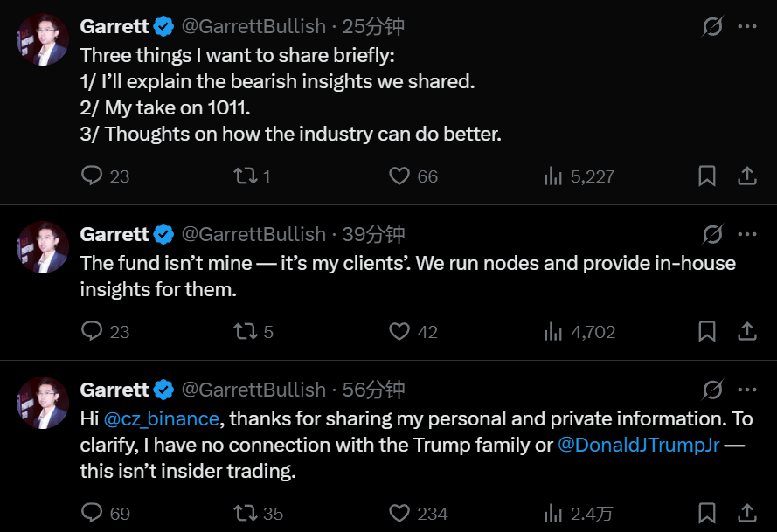Retweet the 'Three things I want to share' post

(246, 176)
